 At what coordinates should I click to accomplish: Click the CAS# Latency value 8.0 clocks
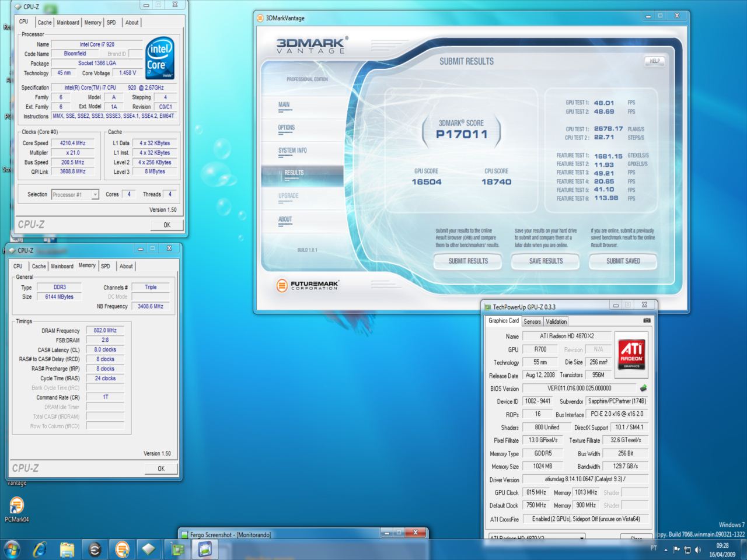point(105,349)
